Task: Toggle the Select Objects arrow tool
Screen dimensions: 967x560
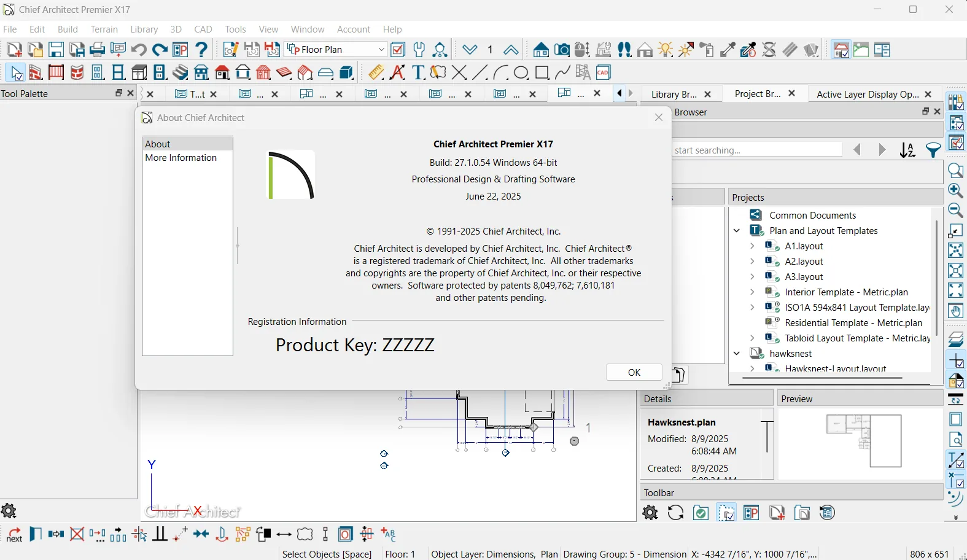Action: click(15, 72)
